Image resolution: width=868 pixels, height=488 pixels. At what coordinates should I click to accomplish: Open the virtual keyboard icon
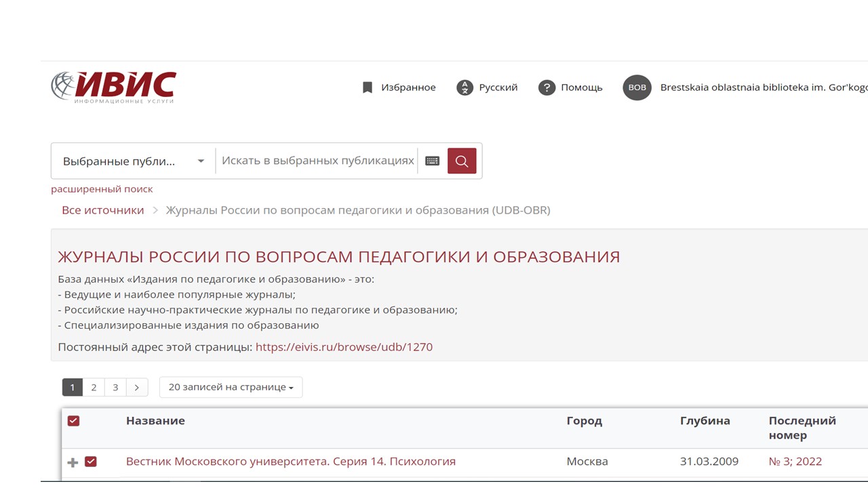[x=432, y=161]
